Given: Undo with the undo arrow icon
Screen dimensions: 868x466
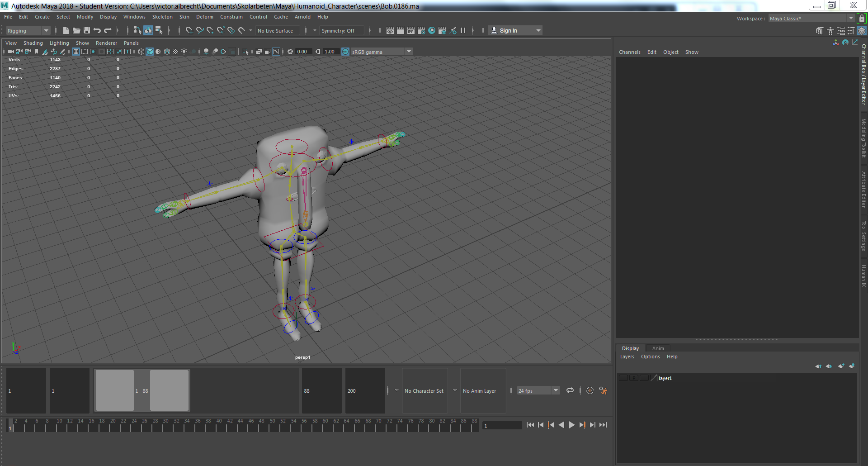Looking at the screenshot, I should [97, 30].
